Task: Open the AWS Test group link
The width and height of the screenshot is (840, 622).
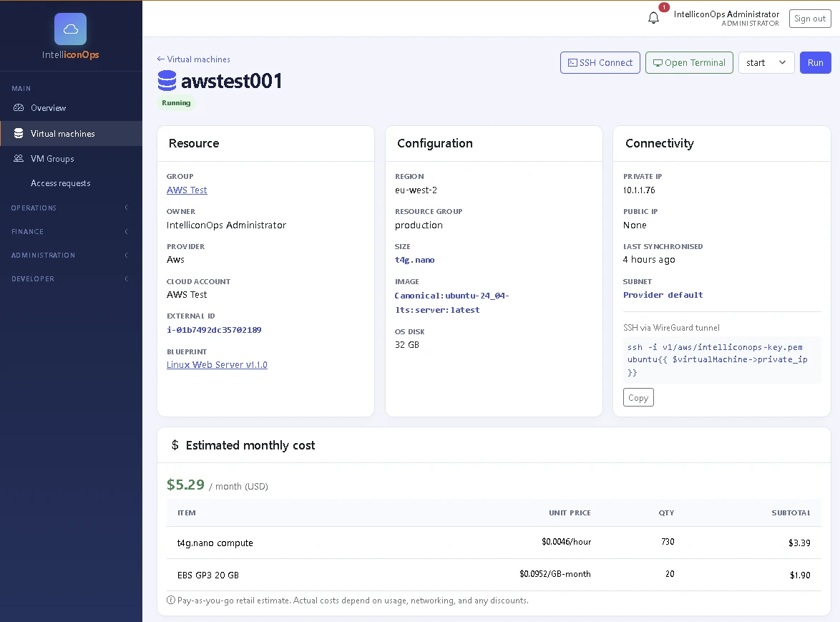Action: (x=187, y=190)
